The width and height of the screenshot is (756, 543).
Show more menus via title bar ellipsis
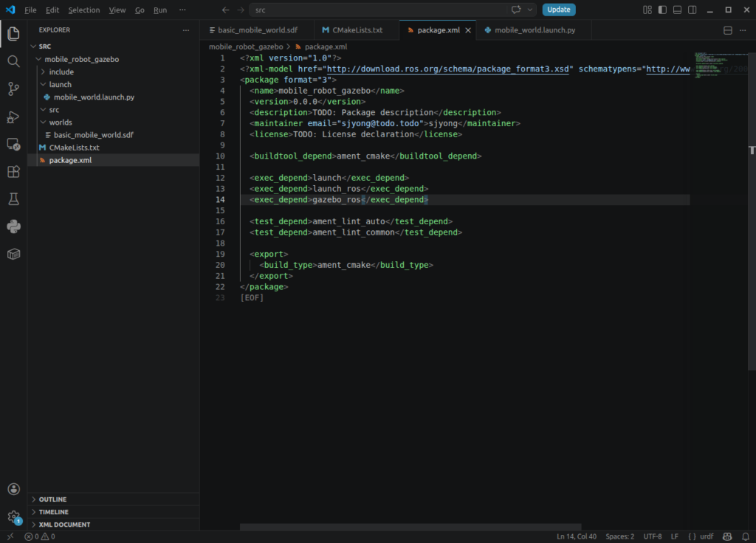182,10
